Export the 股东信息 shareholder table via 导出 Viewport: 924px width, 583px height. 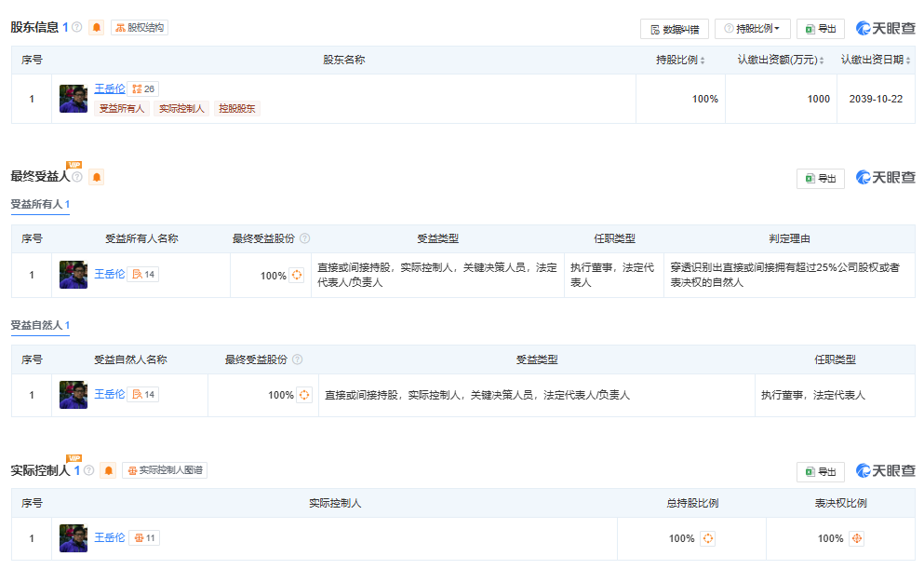[820, 29]
